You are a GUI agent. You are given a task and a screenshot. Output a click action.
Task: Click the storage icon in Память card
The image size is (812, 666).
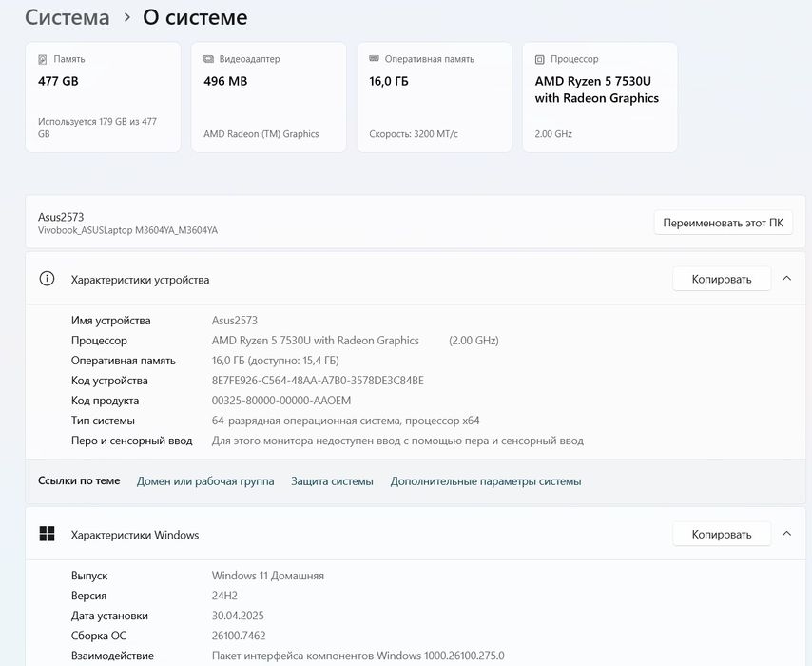tap(42, 59)
